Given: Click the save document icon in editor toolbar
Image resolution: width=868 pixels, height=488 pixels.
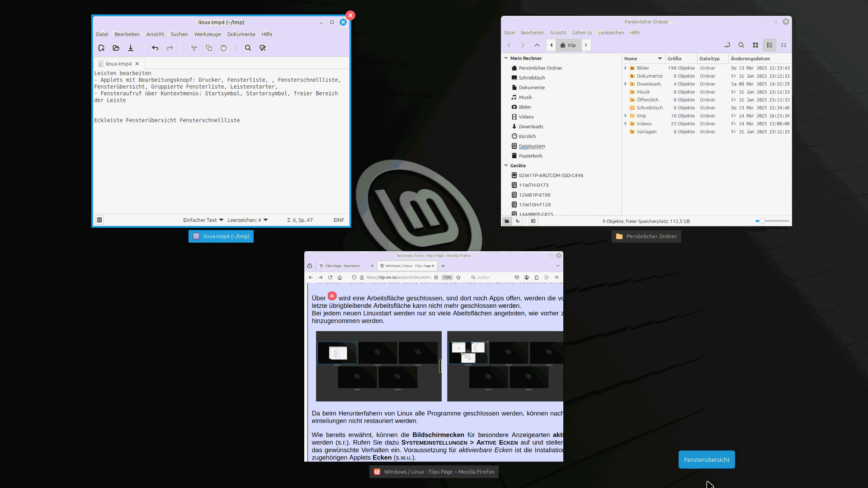Looking at the screenshot, I should [x=131, y=48].
